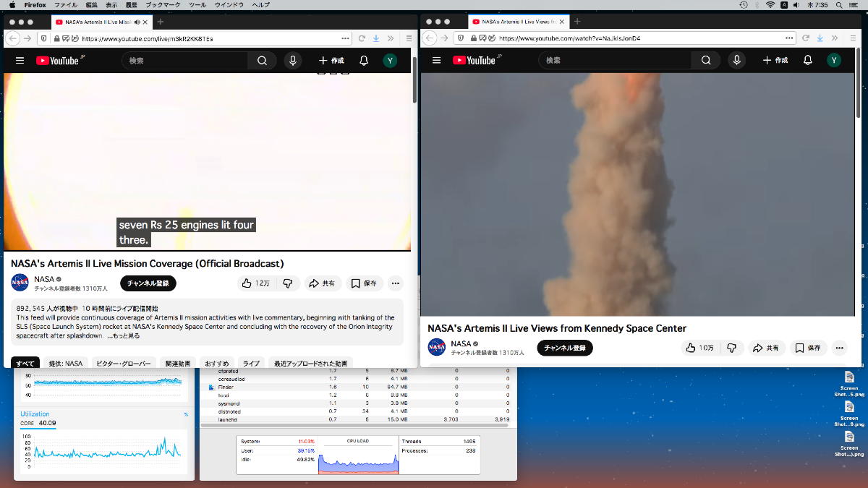Viewport: 868px width, 488px height.
Task: Expand toolbar overflow chevron in left Firefox
Action: (x=391, y=38)
